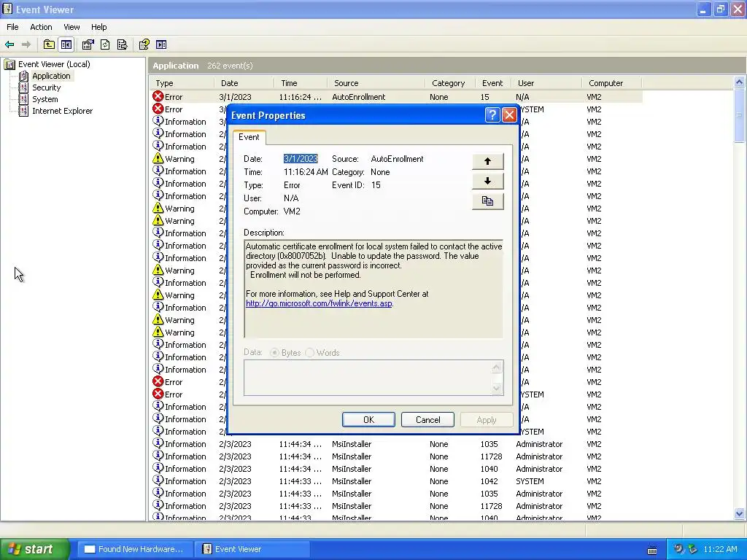Click the '262 event(s)' header text

[x=230, y=66]
